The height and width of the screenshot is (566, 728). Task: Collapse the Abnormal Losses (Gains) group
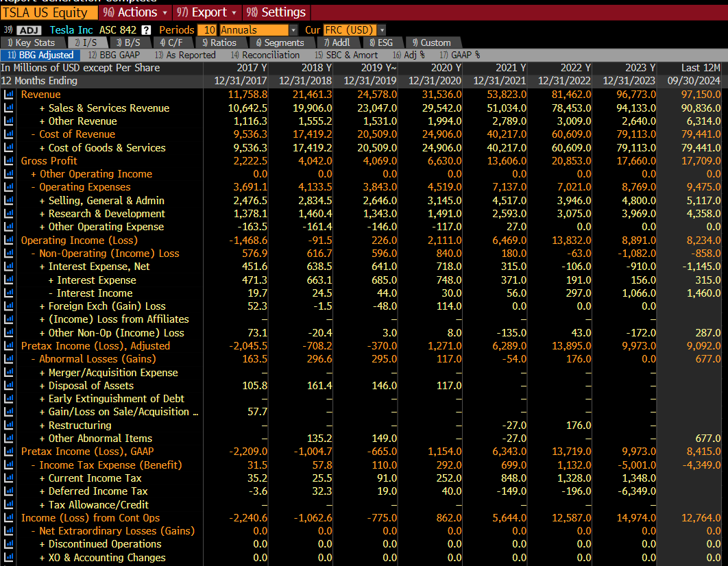tap(34, 358)
